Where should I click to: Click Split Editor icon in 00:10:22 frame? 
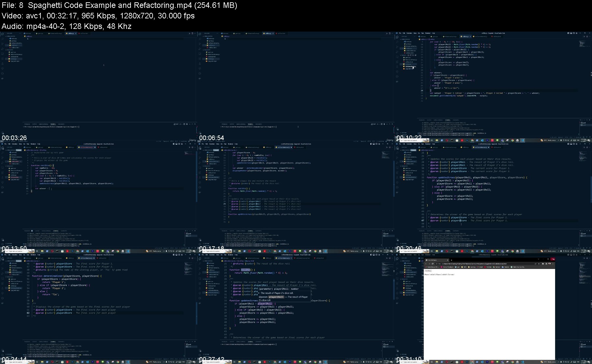point(587,36)
